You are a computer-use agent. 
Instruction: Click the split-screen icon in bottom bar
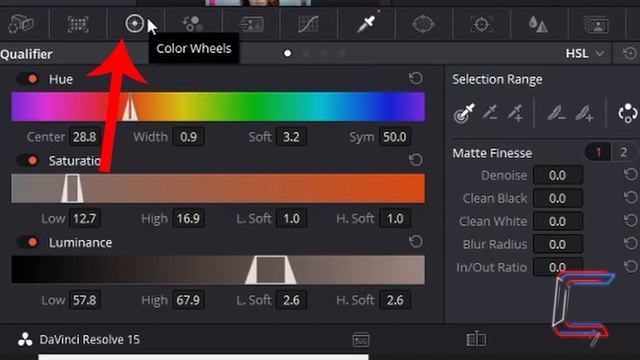(476, 339)
